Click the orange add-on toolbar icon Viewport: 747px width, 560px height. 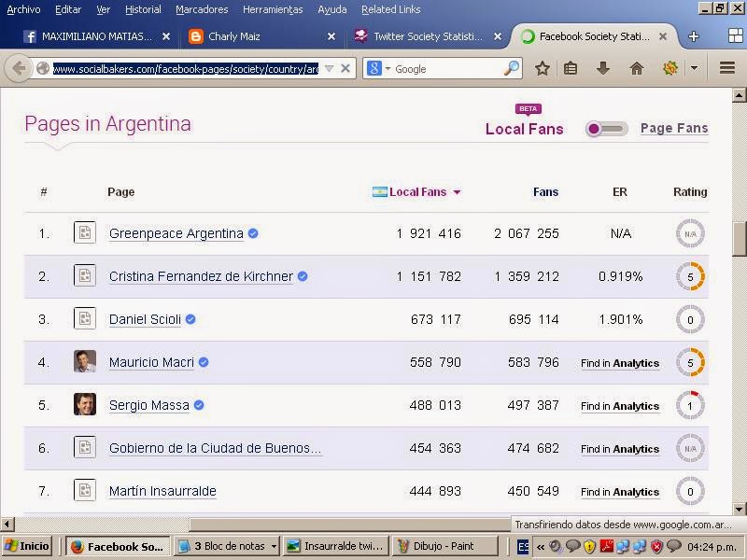pyautogui.click(x=670, y=68)
